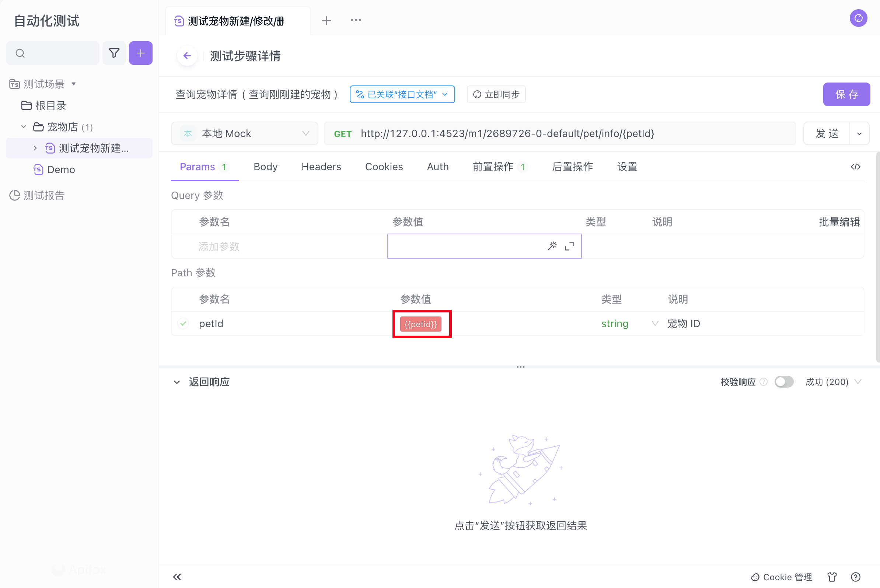Switch to the Headers tab

pyautogui.click(x=321, y=167)
